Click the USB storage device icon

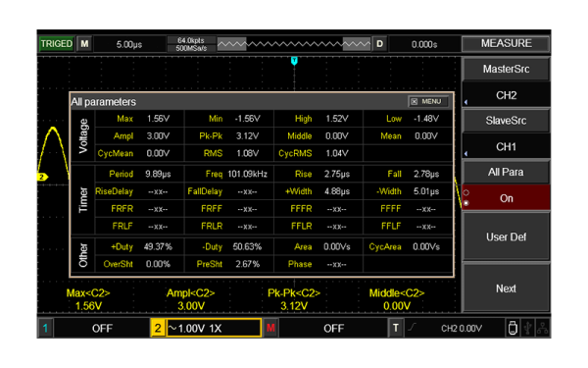point(513,328)
